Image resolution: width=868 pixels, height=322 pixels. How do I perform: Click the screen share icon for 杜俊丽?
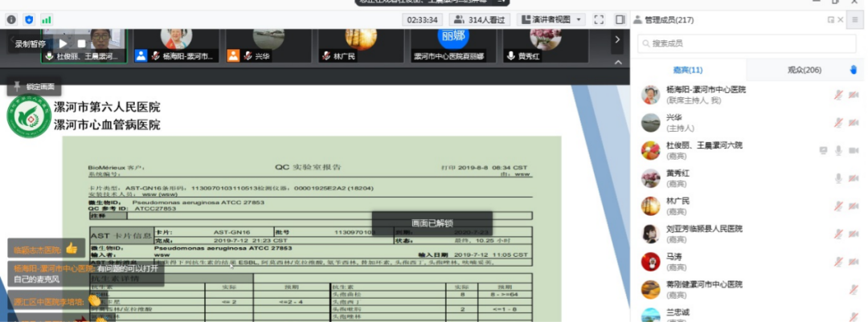click(822, 150)
